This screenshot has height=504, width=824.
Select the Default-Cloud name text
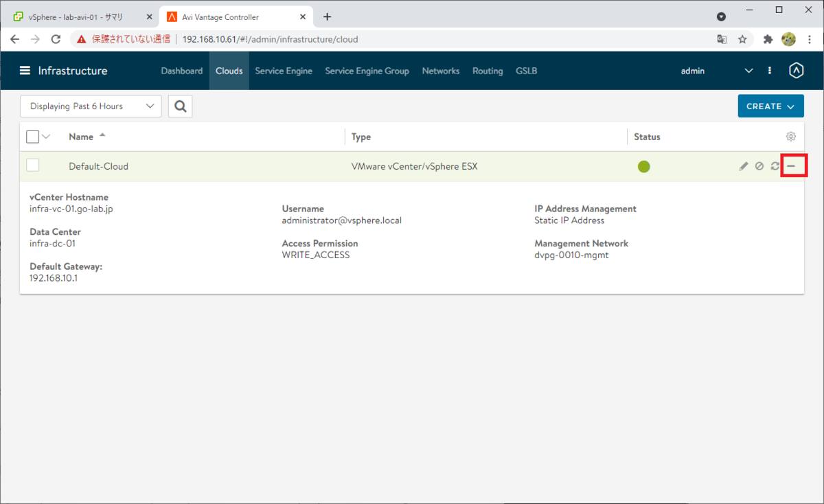(x=98, y=166)
